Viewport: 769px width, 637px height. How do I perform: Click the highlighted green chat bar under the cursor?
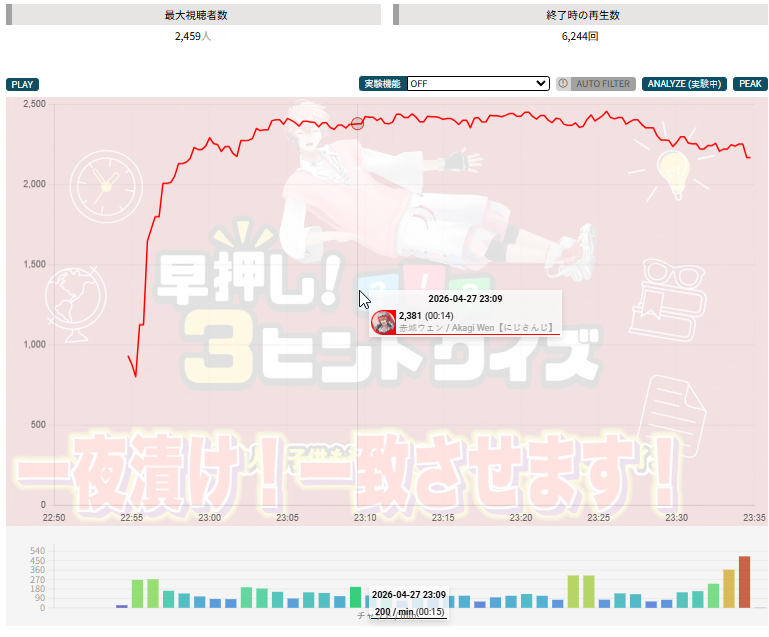356,597
